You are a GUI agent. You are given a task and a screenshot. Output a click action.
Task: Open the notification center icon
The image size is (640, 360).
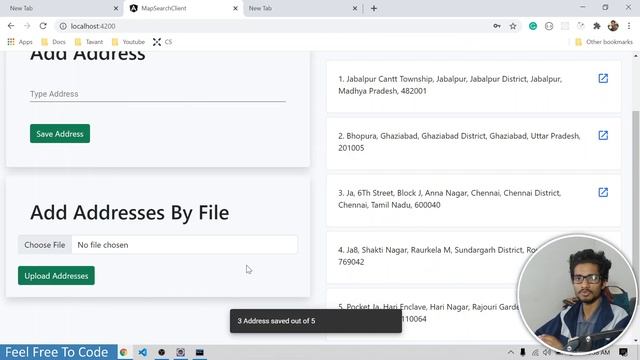[623, 352]
